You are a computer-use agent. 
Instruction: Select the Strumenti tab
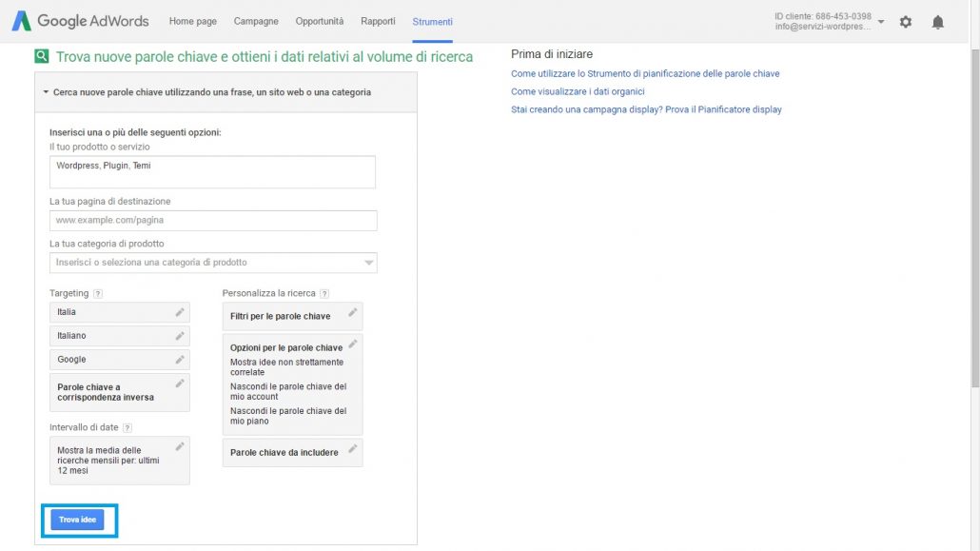click(x=433, y=22)
